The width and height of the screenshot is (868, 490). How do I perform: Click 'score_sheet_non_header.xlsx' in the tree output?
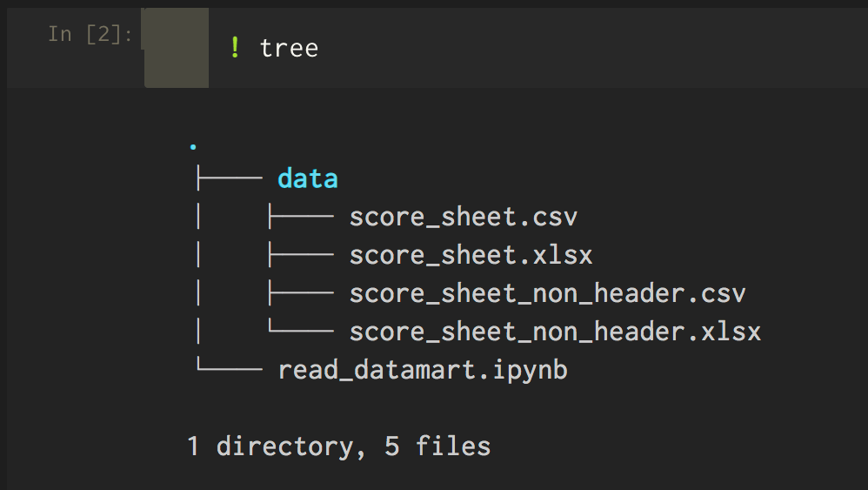(x=555, y=332)
